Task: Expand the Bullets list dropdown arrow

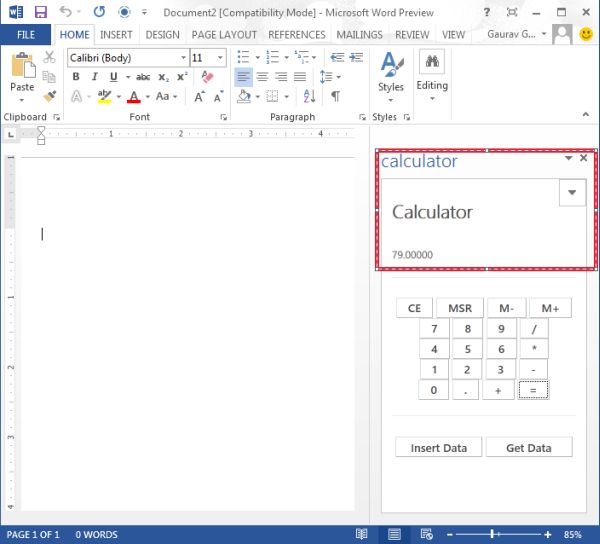Action: pyautogui.click(x=258, y=58)
